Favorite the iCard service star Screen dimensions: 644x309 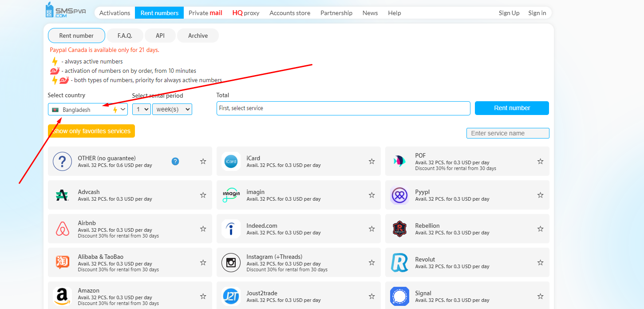[371, 161]
